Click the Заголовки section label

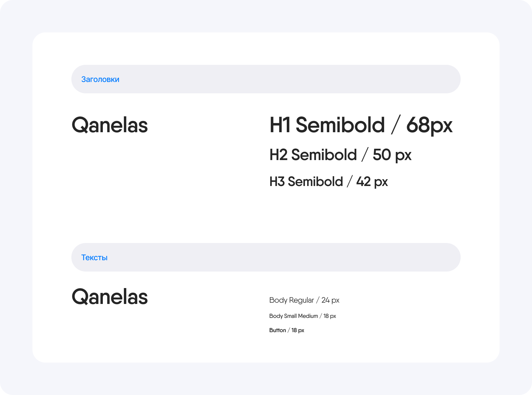tap(100, 79)
